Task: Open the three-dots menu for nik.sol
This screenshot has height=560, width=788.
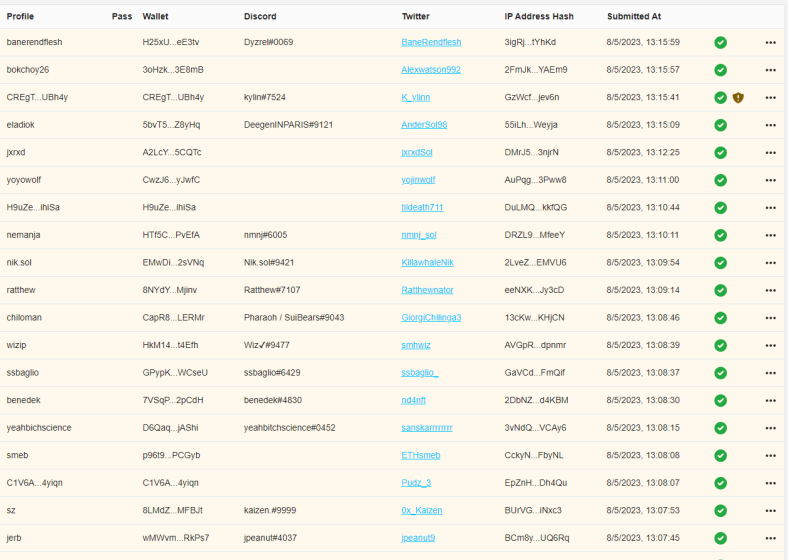Action: pos(770,263)
